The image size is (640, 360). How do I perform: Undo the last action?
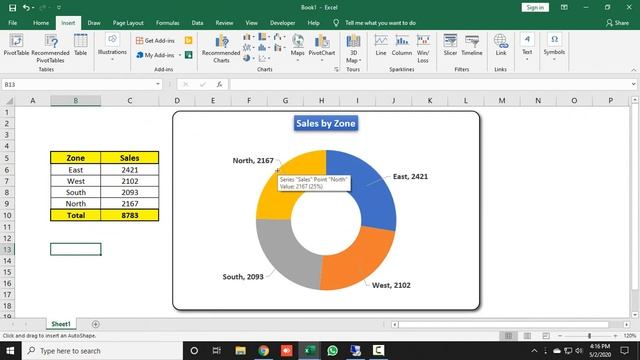(26, 7)
